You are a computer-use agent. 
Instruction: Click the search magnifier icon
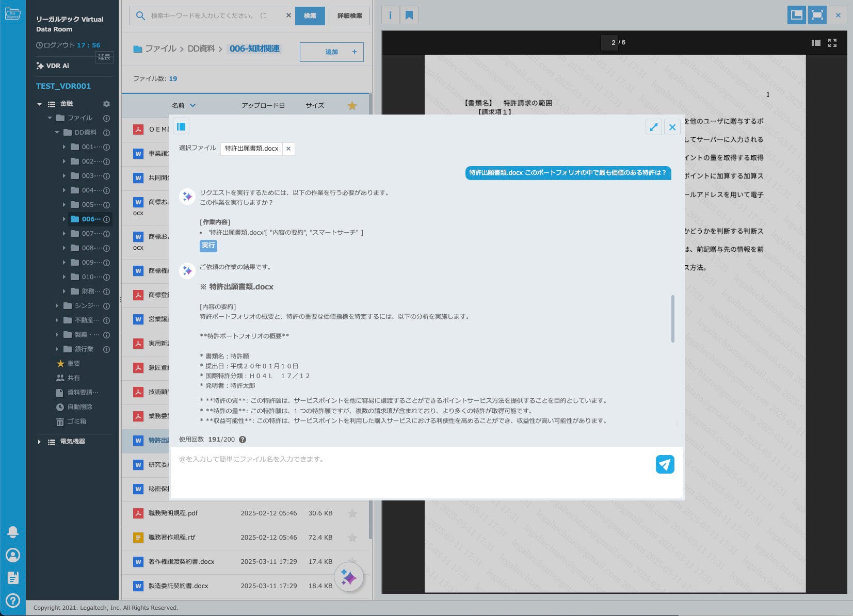click(140, 16)
